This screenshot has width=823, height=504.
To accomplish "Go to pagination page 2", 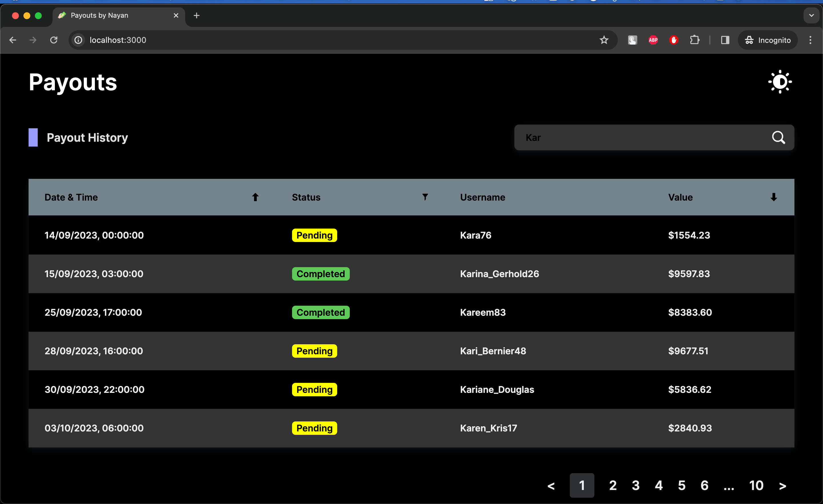I will [x=613, y=485].
